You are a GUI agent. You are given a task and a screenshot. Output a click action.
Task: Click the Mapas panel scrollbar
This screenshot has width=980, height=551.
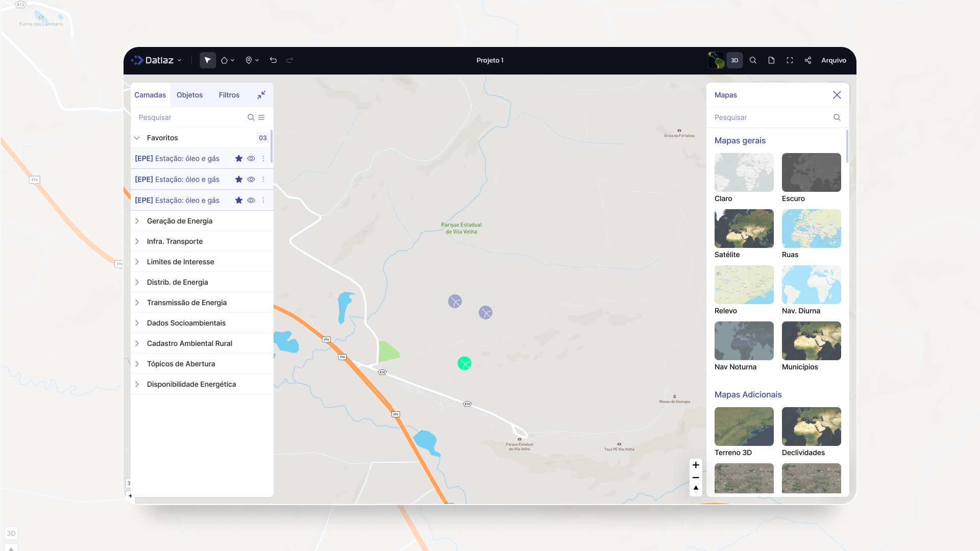[x=847, y=146]
